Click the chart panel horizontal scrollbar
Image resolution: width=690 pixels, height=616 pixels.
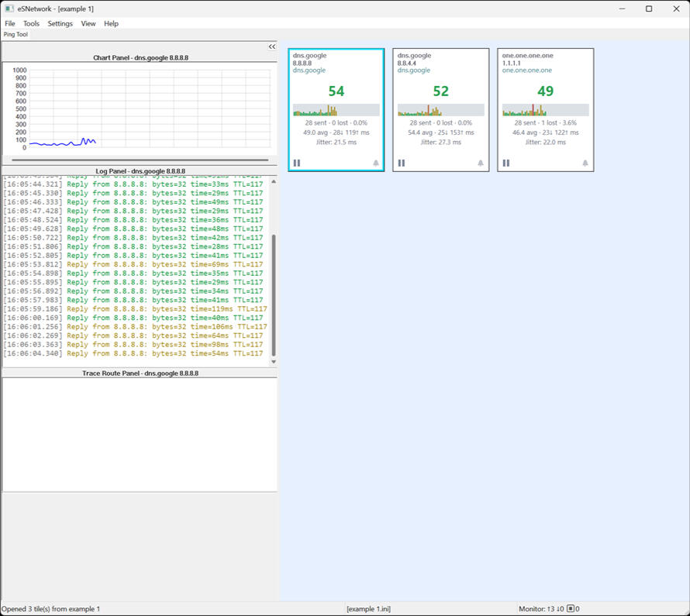coord(140,160)
